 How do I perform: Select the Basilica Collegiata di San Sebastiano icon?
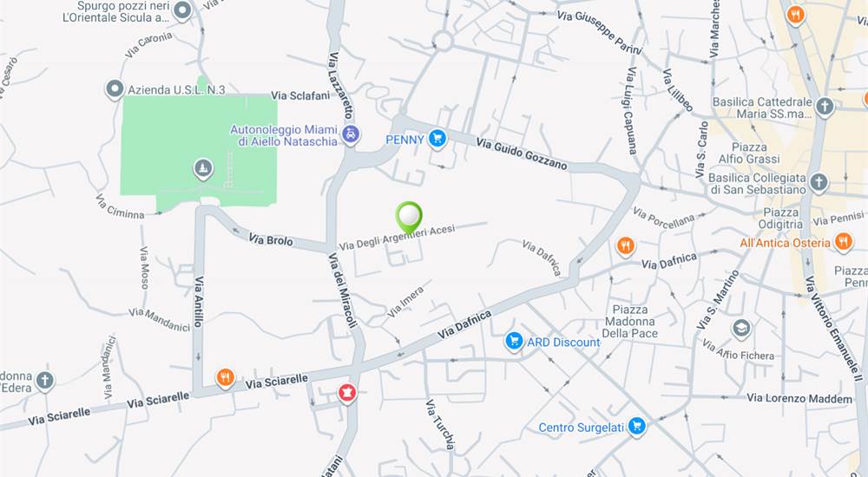coord(819,182)
